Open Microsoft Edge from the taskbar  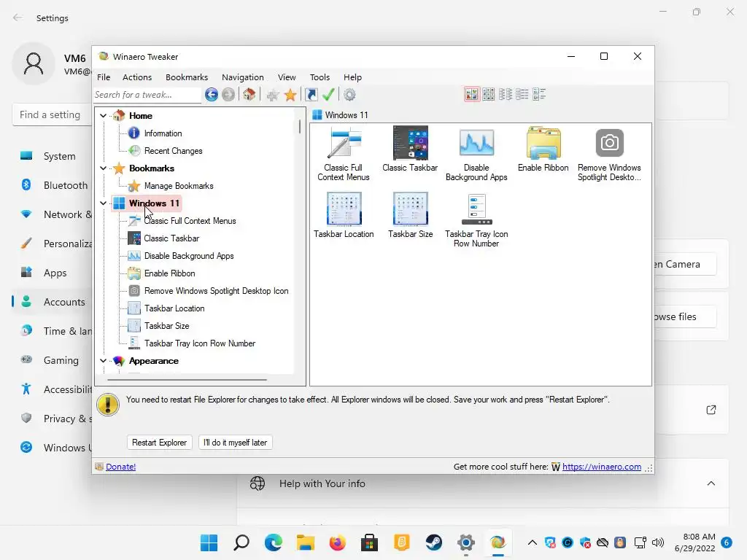[x=274, y=542]
